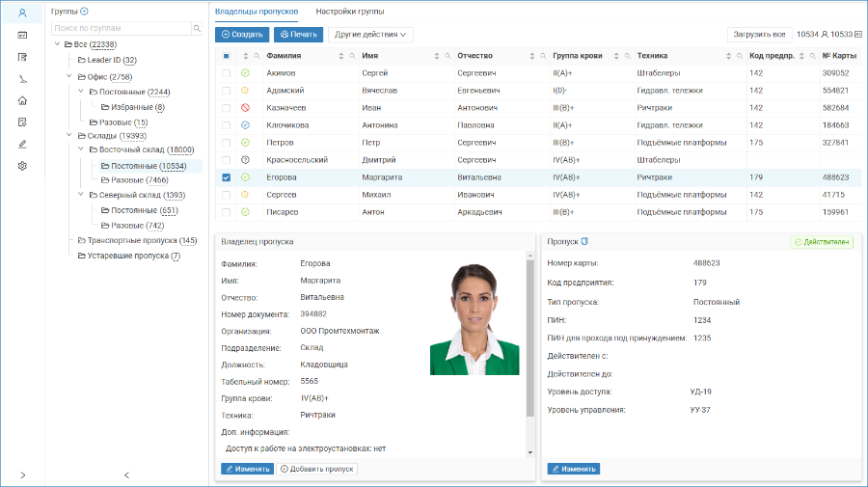Click the copy icon beside Пропуск title

[x=584, y=241]
